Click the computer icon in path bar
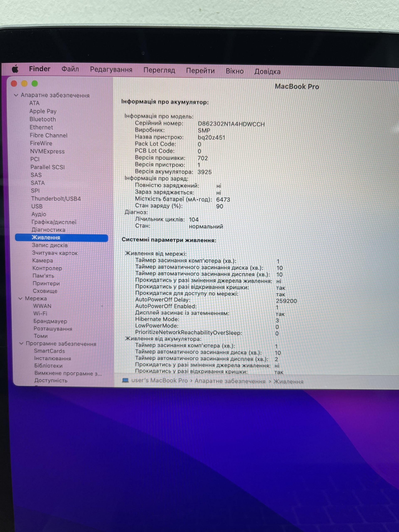 coord(125,380)
